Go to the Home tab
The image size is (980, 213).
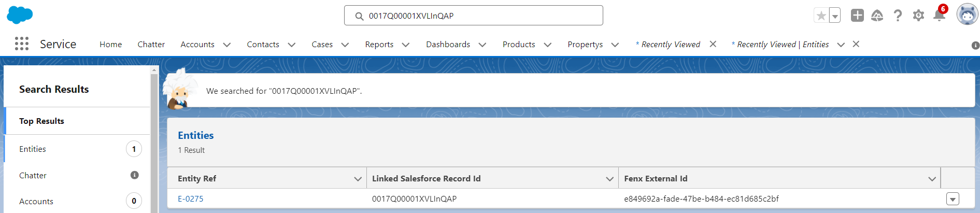click(111, 45)
